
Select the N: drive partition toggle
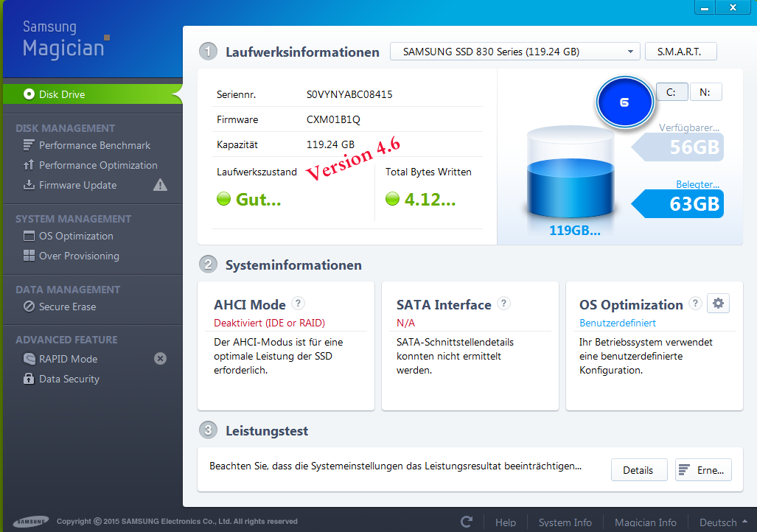pyautogui.click(x=705, y=92)
